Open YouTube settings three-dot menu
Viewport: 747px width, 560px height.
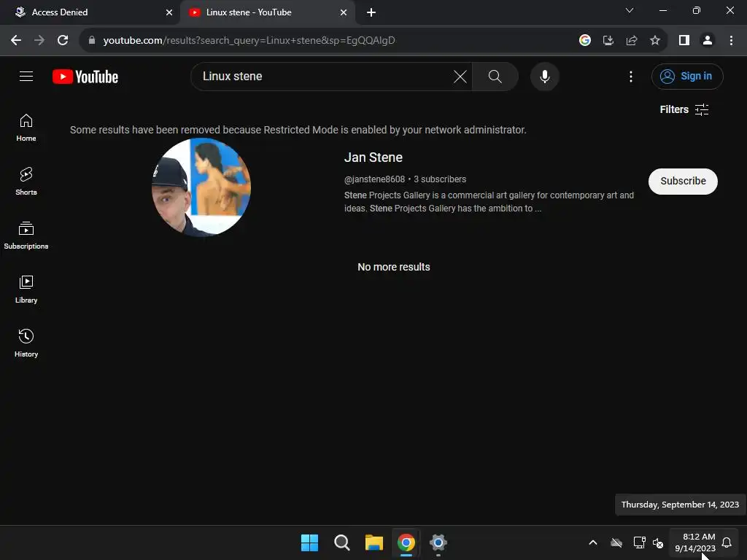click(631, 76)
